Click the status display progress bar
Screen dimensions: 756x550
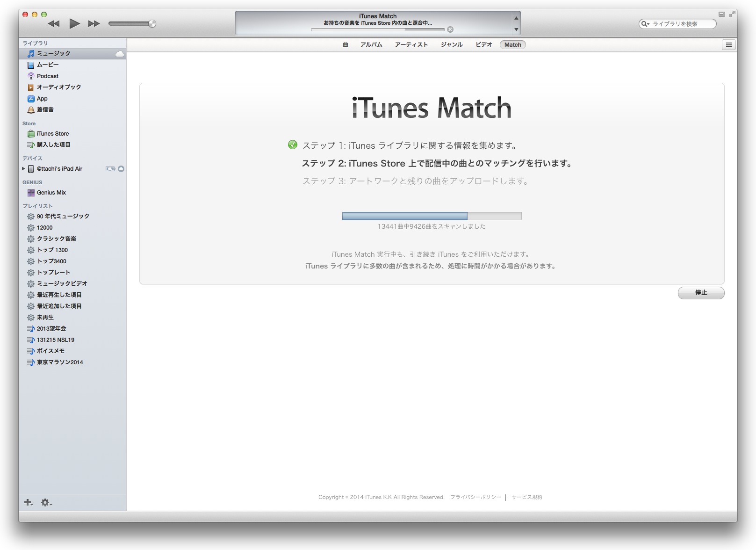click(378, 29)
